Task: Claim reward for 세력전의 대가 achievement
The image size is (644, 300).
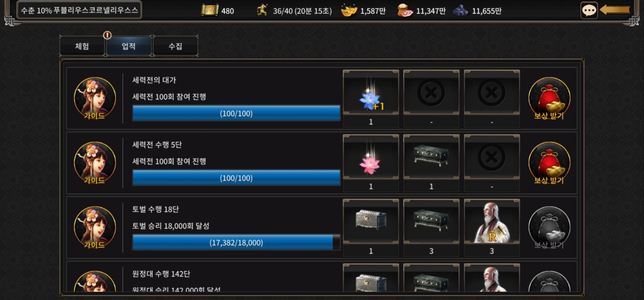Action: tap(549, 99)
